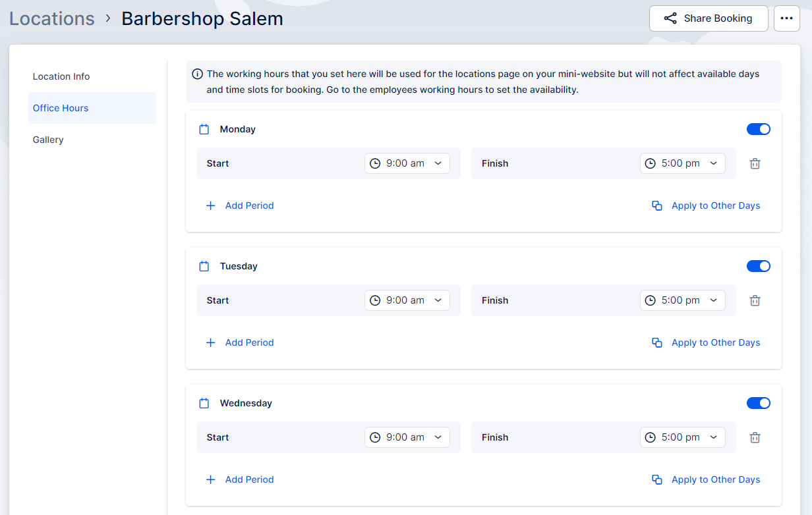
Task: Click the calendar icon beside Monday
Action: point(204,129)
